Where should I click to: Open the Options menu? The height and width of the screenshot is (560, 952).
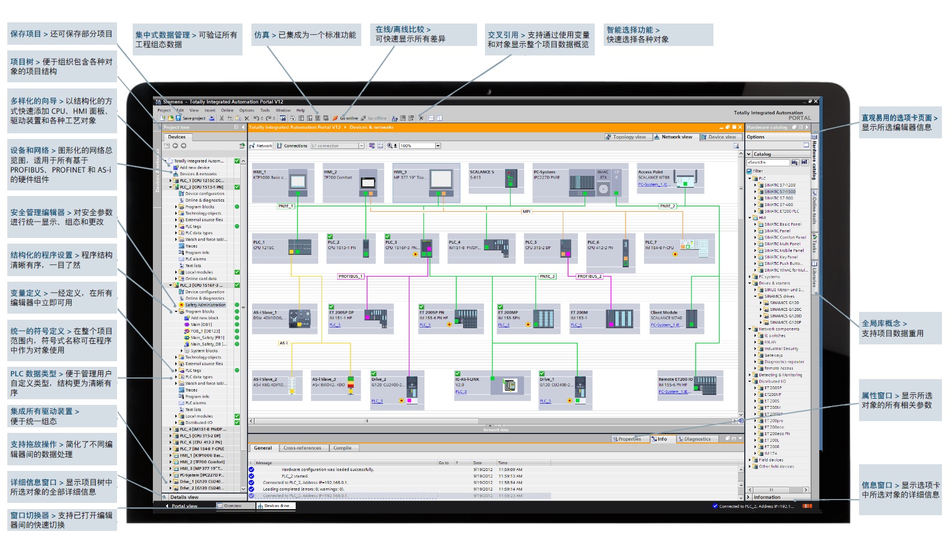coord(247,110)
